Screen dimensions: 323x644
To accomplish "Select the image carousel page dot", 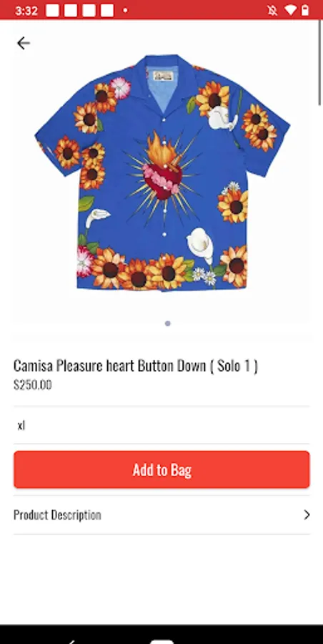I will tap(167, 323).
